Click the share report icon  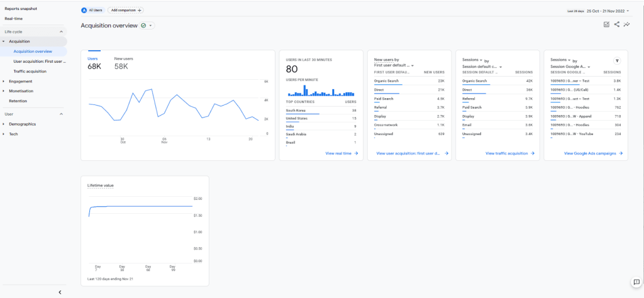pos(616,25)
